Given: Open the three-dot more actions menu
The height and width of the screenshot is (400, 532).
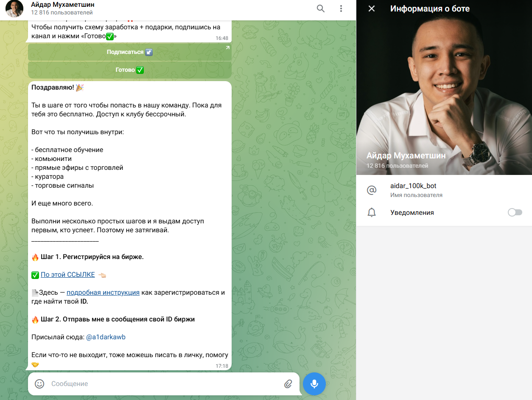Looking at the screenshot, I should click(341, 8).
